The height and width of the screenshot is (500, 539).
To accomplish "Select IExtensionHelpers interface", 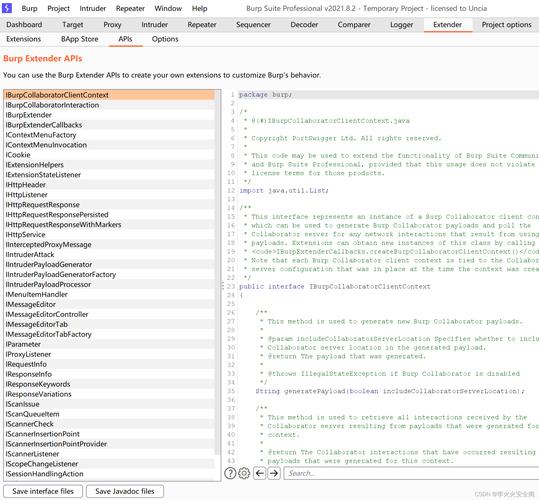I will pos(109,165).
